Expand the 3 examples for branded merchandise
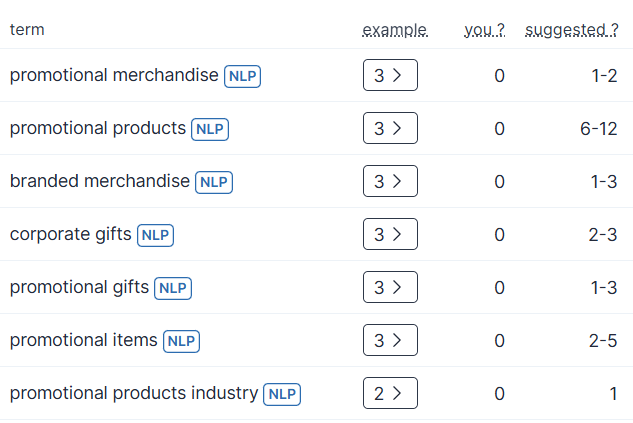The height and width of the screenshot is (423, 633). [x=390, y=181]
